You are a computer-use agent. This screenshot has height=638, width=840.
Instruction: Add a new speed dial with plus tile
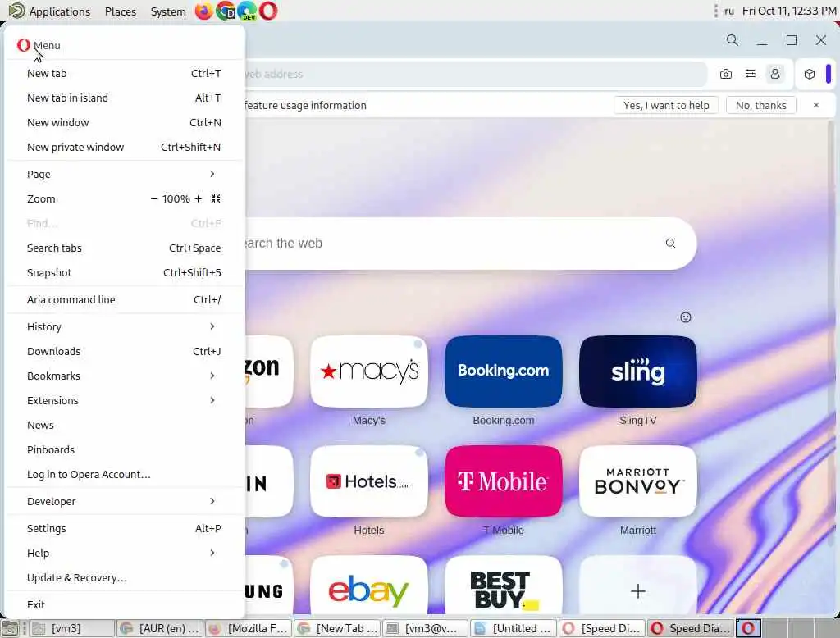point(638,586)
